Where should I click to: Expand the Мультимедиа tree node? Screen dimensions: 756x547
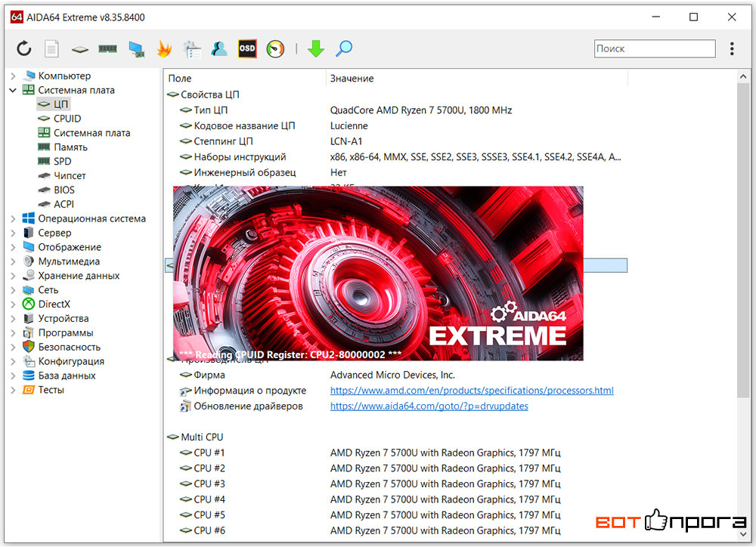pos(13,261)
